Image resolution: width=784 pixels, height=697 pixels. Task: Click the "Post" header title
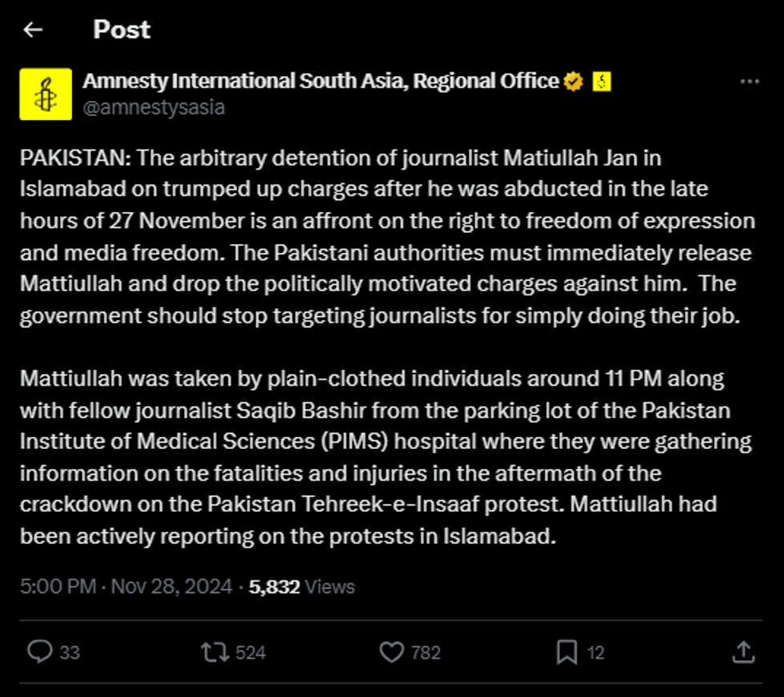click(122, 30)
